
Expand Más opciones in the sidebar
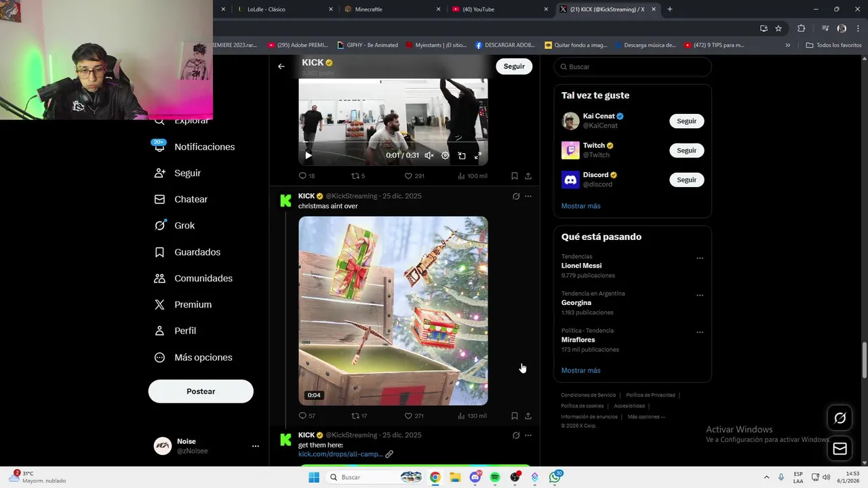click(193, 357)
